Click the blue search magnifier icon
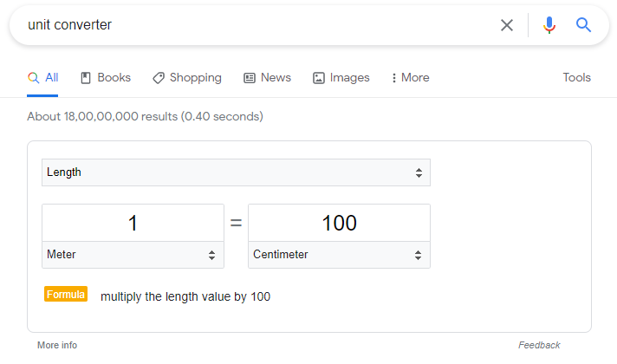Screen dimensions: 617x364 pos(583,25)
